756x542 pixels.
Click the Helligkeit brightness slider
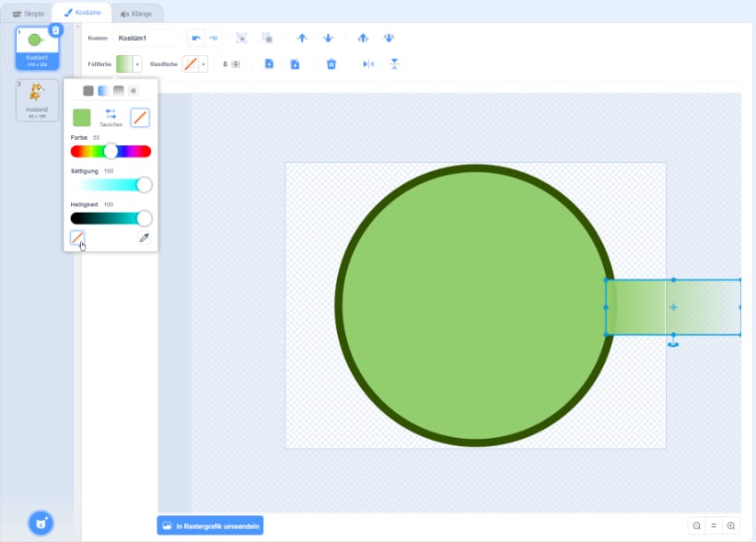tap(111, 219)
